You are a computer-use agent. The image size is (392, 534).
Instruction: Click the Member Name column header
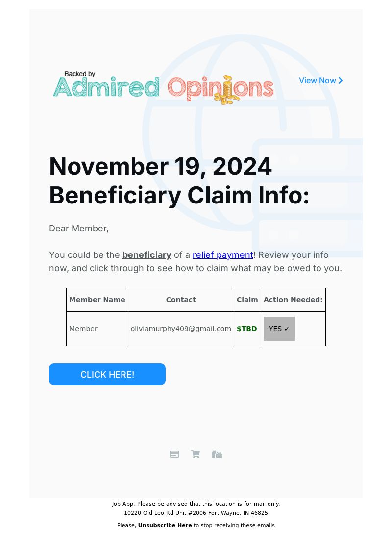[97, 300]
